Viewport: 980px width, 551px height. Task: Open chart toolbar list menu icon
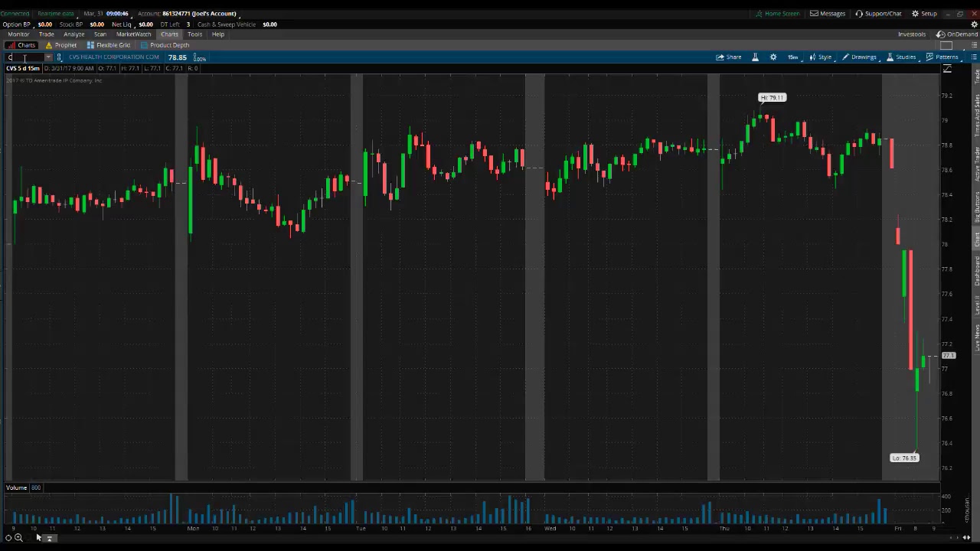tap(974, 57)
